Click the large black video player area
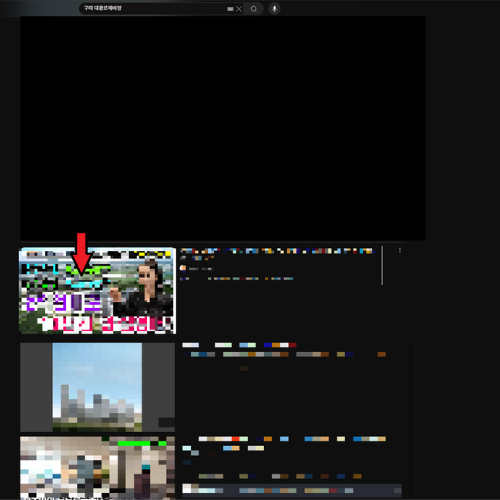 [223, 128]
